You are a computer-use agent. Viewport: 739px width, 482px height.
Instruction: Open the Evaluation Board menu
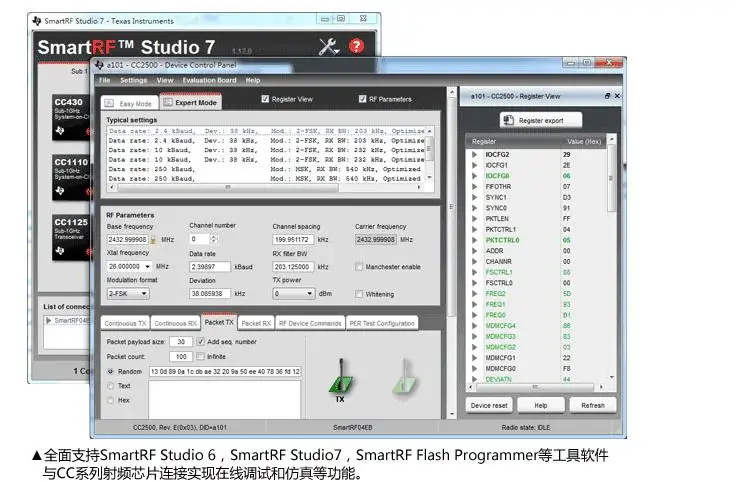pyautogui.click(x=209, y=80)
